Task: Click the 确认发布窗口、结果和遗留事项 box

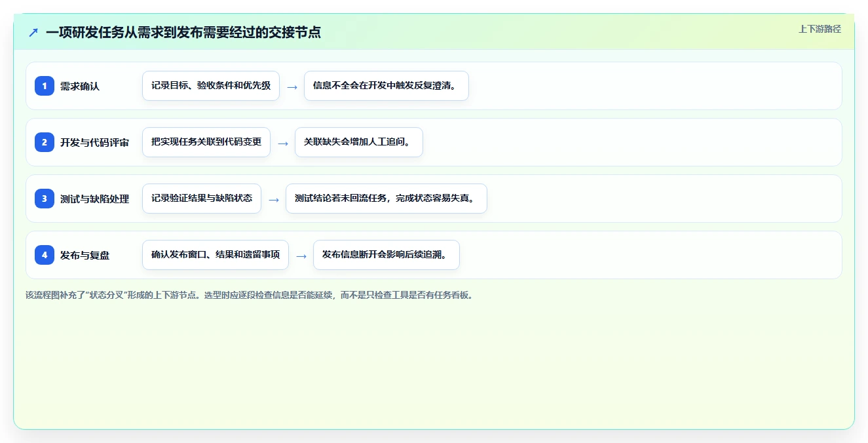Action: 216,255
